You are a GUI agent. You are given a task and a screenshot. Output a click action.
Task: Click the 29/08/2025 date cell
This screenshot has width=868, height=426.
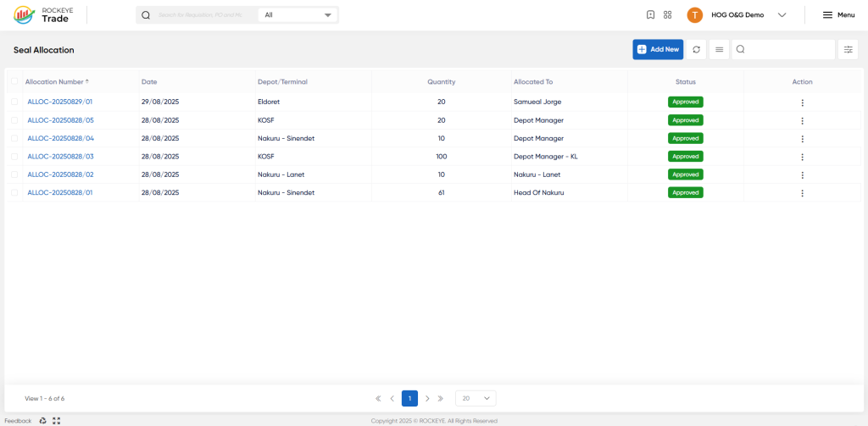click(160, 102)
